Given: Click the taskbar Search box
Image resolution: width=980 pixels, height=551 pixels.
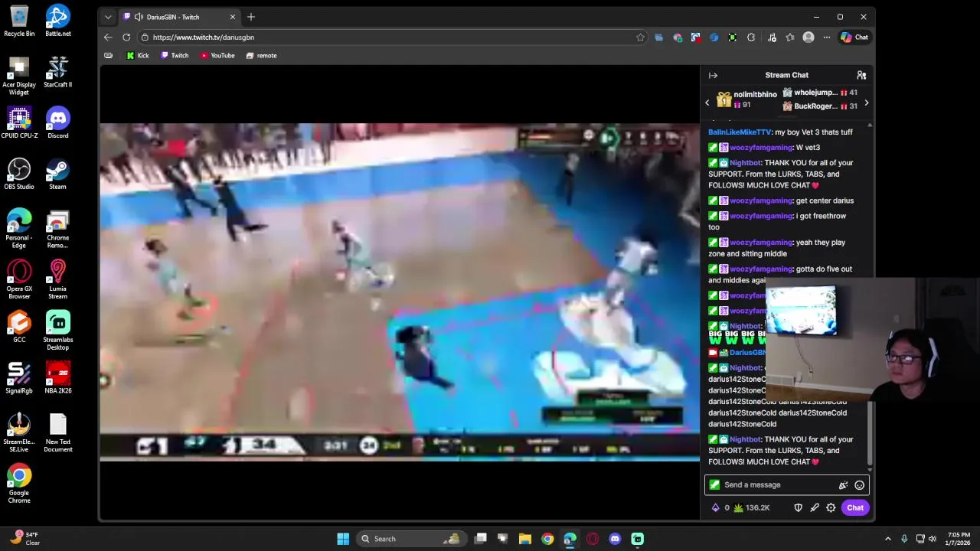Looking at the screenshot, I should 411,539.
